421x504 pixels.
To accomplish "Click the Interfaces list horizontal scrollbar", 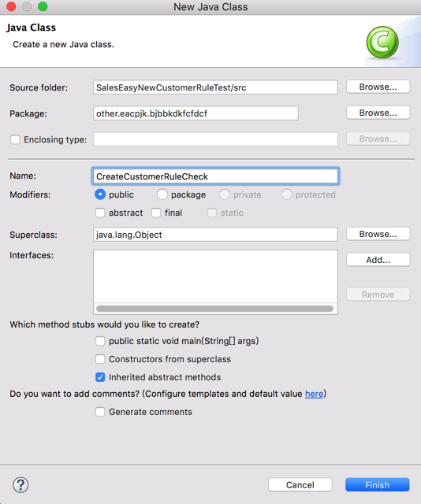I will [x=214, y=309].
